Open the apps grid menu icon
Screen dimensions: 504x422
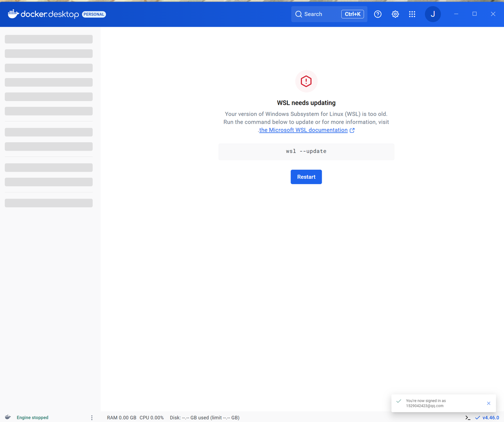[x=412, y=14]
